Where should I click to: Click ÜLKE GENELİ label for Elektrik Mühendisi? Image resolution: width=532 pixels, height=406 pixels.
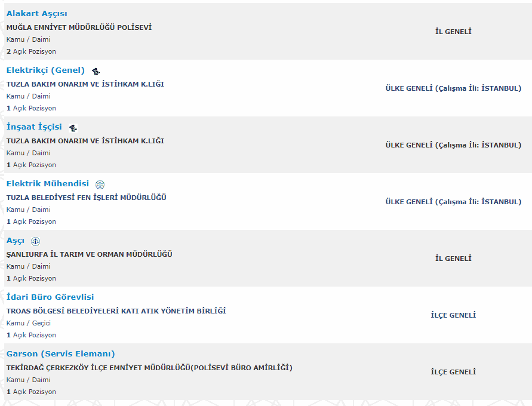[453, 202]
